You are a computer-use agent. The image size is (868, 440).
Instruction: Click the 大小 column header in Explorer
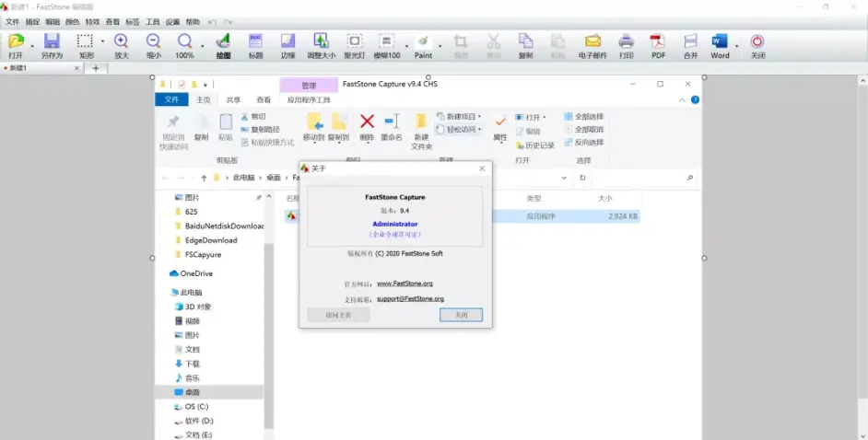pyautogui.click(x=605, y=198)
